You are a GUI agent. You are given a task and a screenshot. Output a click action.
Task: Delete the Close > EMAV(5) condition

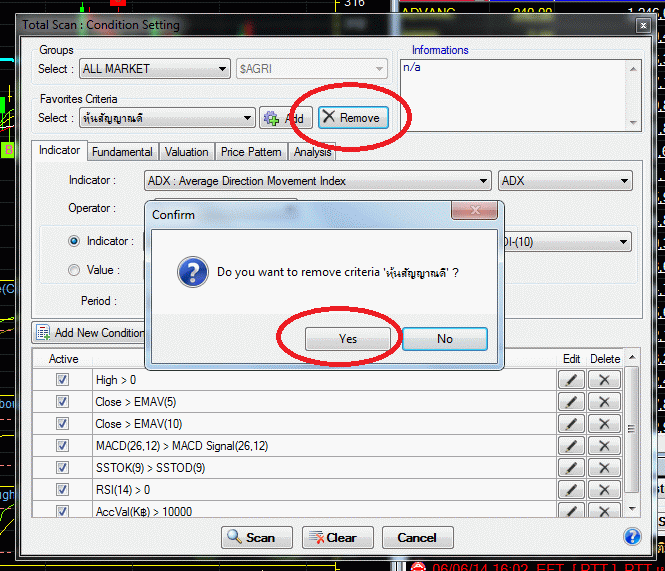604,402
